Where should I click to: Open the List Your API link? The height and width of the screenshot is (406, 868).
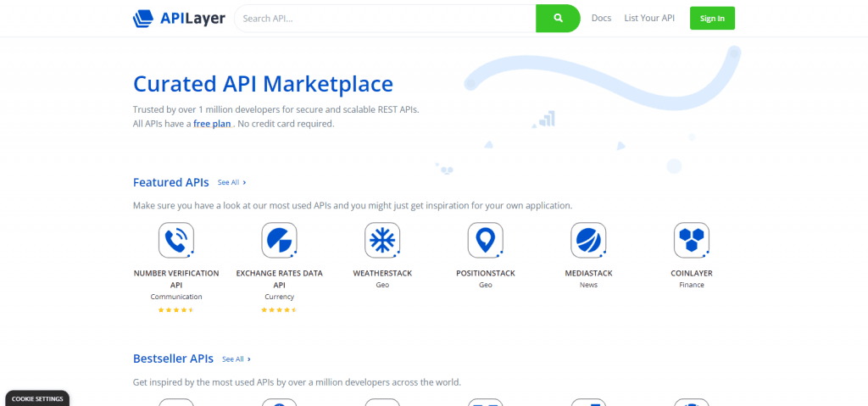coord(649,19)
